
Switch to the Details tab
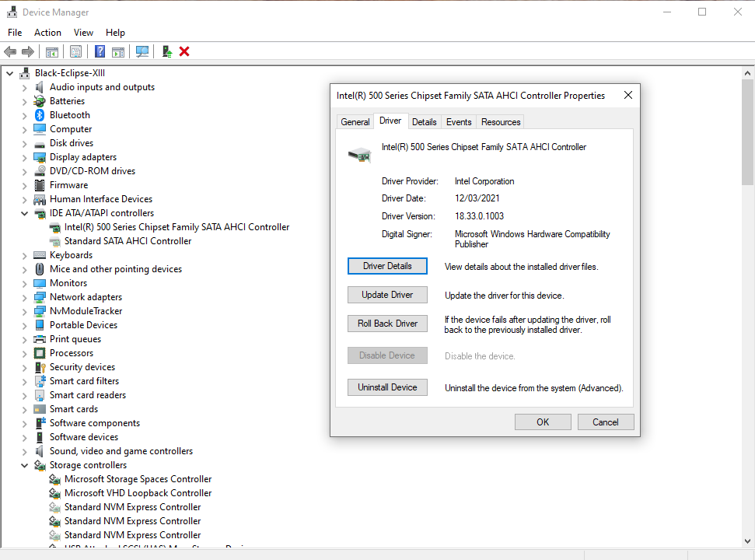(x=425, y=122)
